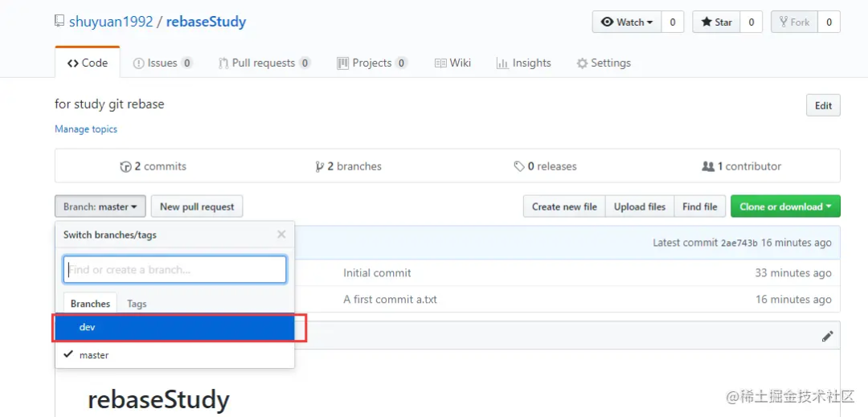
Task: Select the Tags tab in the popup
Action: point(137,304)
